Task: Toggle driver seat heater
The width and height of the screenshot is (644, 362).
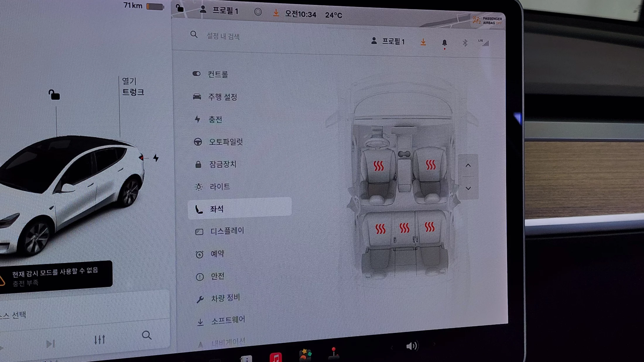Action: pos(378,166)
